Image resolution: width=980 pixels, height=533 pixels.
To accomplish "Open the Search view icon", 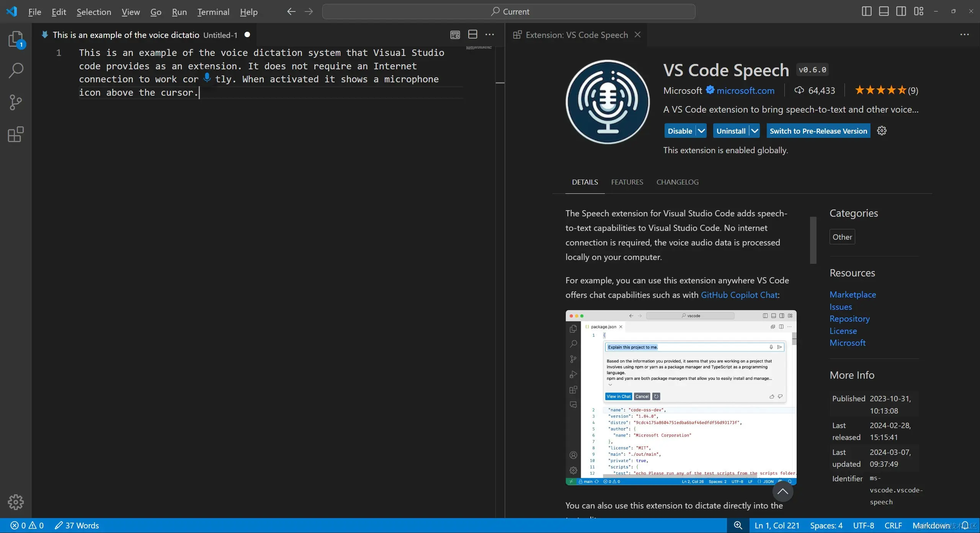I will [x=16, y=70].
